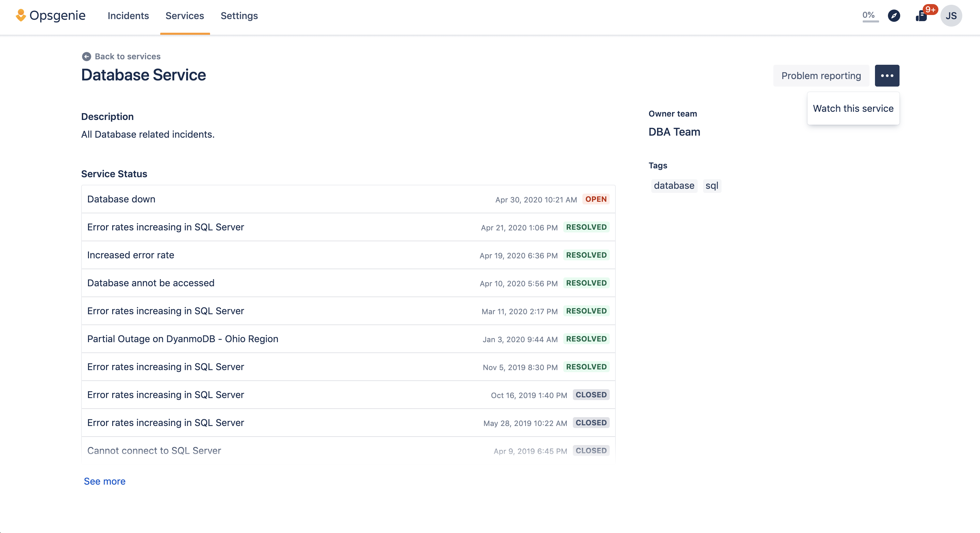Open SQL Server error incident from Nov 5, 2019
This screenshot has width=980, height=533.
(348, 367)
